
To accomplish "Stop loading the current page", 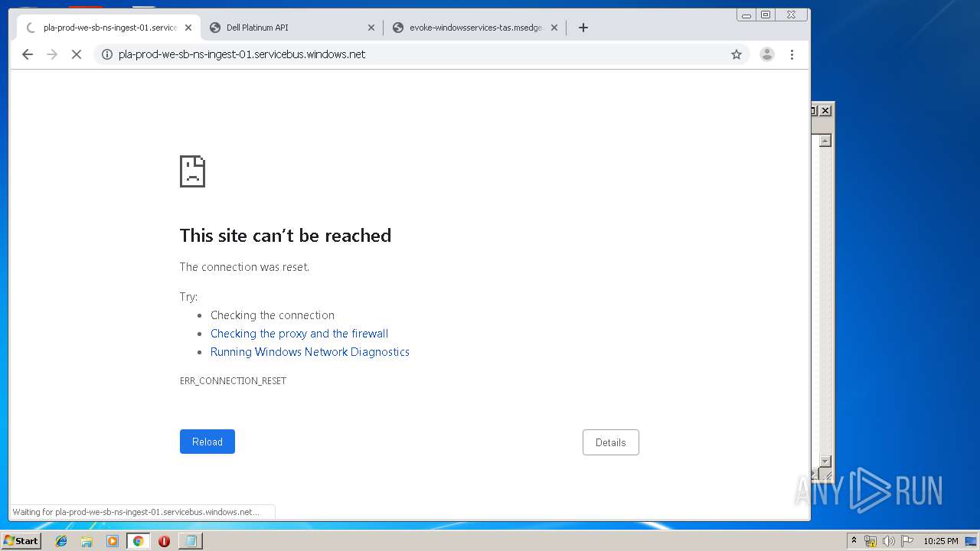I will coord(77,54).
